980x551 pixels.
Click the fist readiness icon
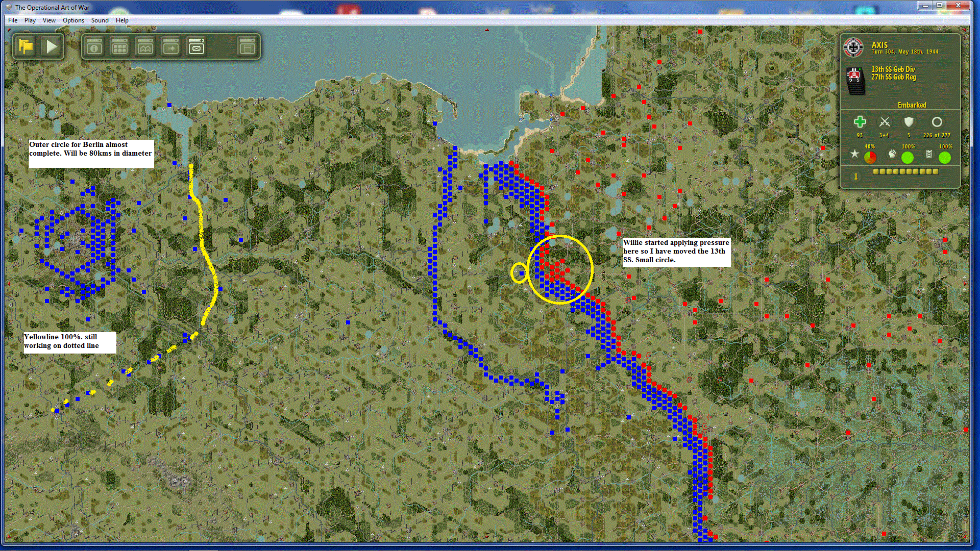892,154
